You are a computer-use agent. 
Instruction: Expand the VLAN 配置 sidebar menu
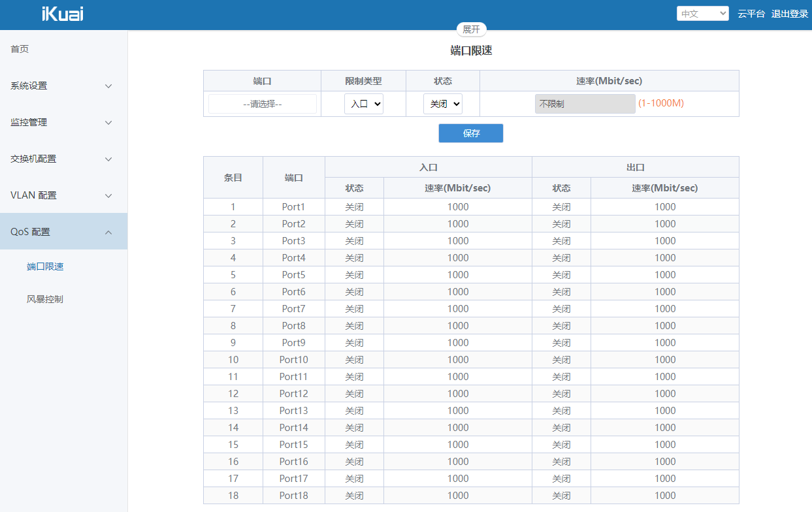tap(63, 195)
